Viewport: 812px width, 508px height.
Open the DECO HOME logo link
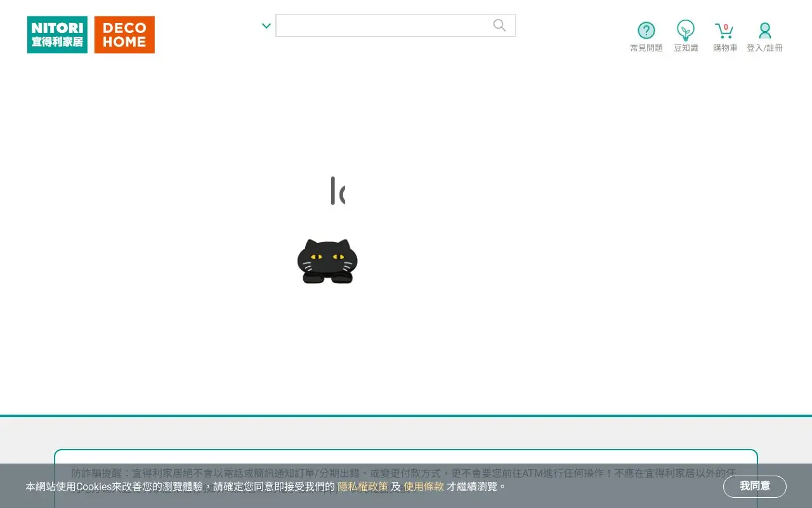pos(124,35)
